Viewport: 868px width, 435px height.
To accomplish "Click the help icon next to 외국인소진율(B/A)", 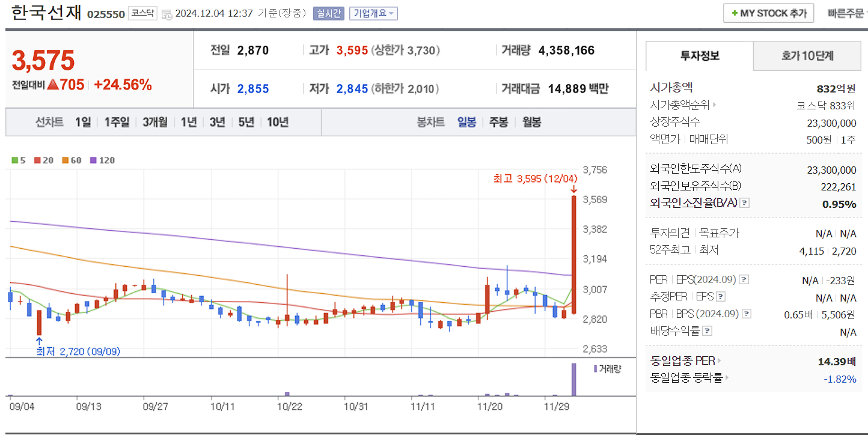I will tap(744, 204).
